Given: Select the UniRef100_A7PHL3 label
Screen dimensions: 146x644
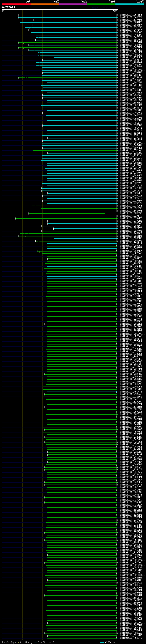Looking at the screenshot, I should pyautogui.click(x=131, y=58).
